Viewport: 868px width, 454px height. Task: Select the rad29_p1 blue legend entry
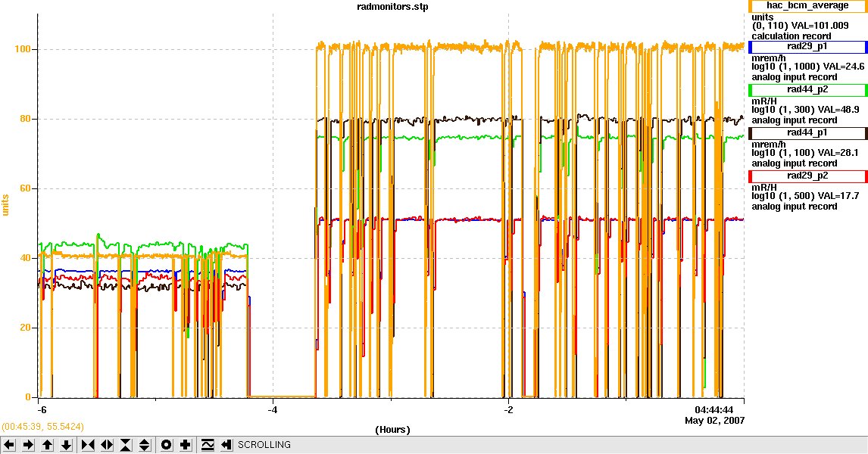point(807,46)
